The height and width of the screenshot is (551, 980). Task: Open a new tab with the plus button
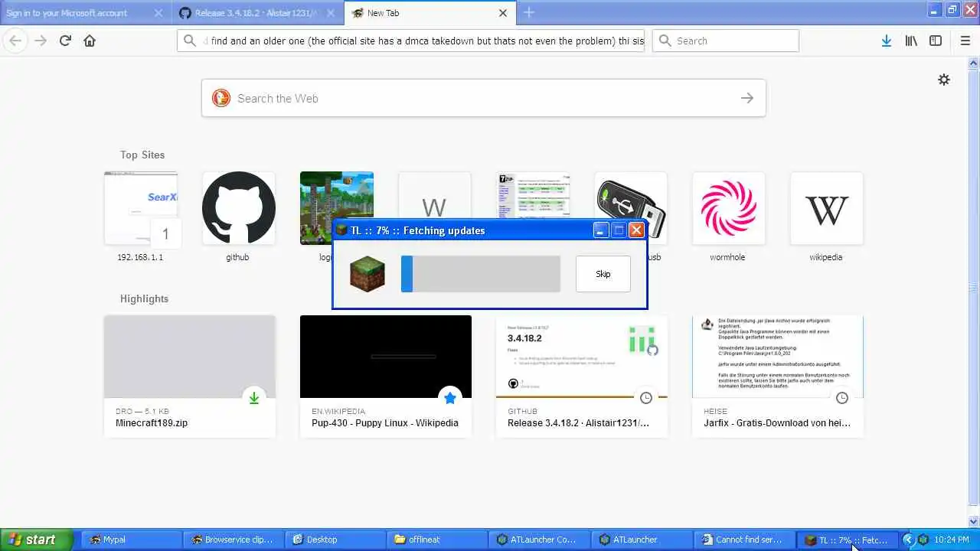529,12
